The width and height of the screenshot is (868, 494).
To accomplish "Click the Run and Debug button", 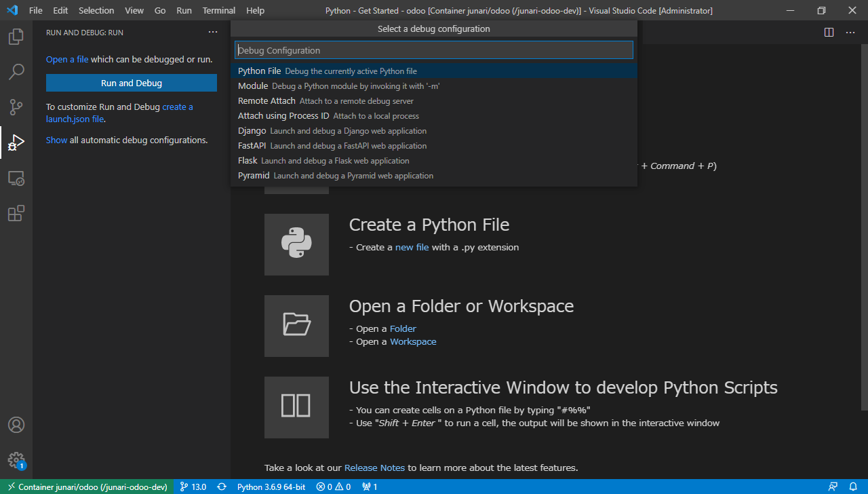I will (x=132, y=83).
